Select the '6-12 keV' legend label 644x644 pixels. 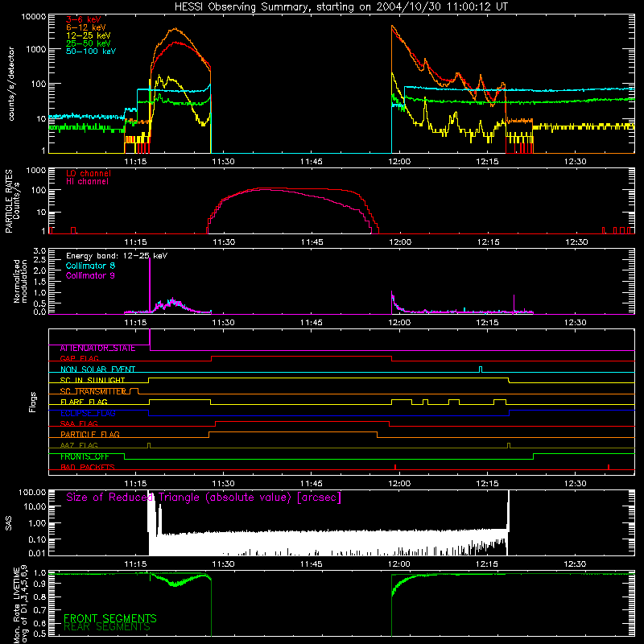(86, 27)
